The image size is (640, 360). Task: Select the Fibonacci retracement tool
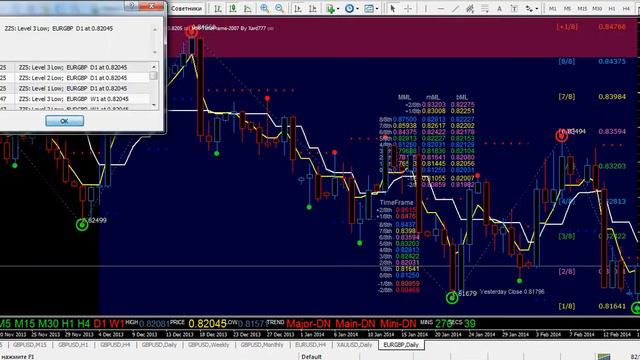click(x=485, y=9)
